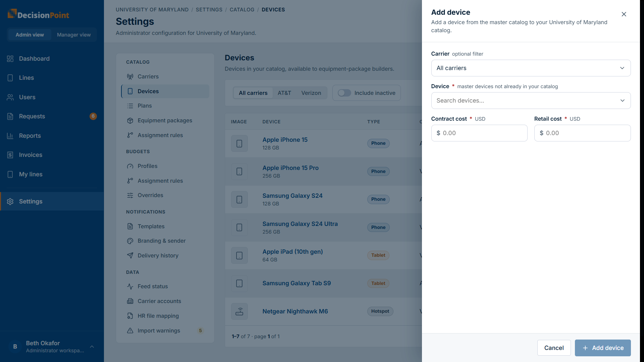
Task: Click the Users people icon
Action: point(10,97)
